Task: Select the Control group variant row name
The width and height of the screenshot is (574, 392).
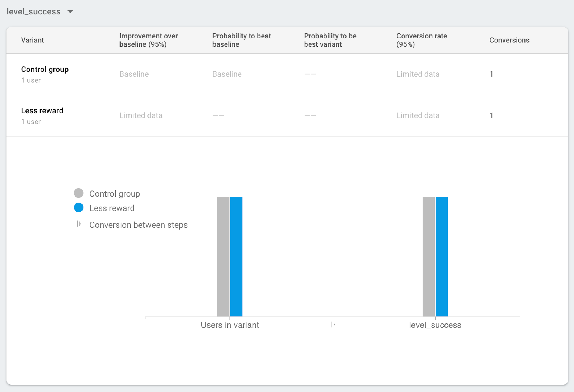Action: 45,70
